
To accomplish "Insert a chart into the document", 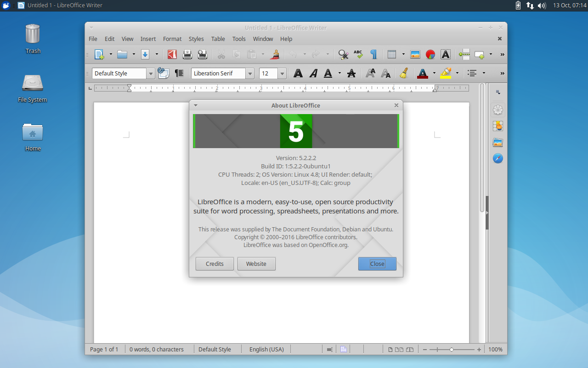I will click(430, 54).
